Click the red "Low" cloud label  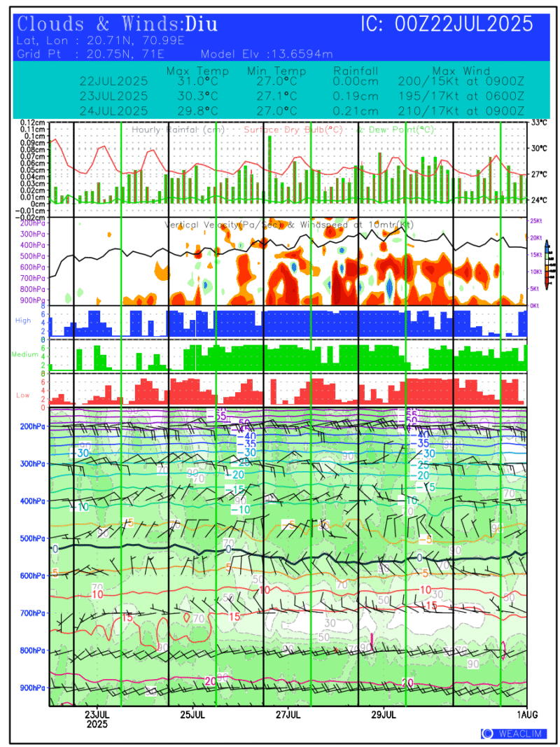(x=23, y=396)
